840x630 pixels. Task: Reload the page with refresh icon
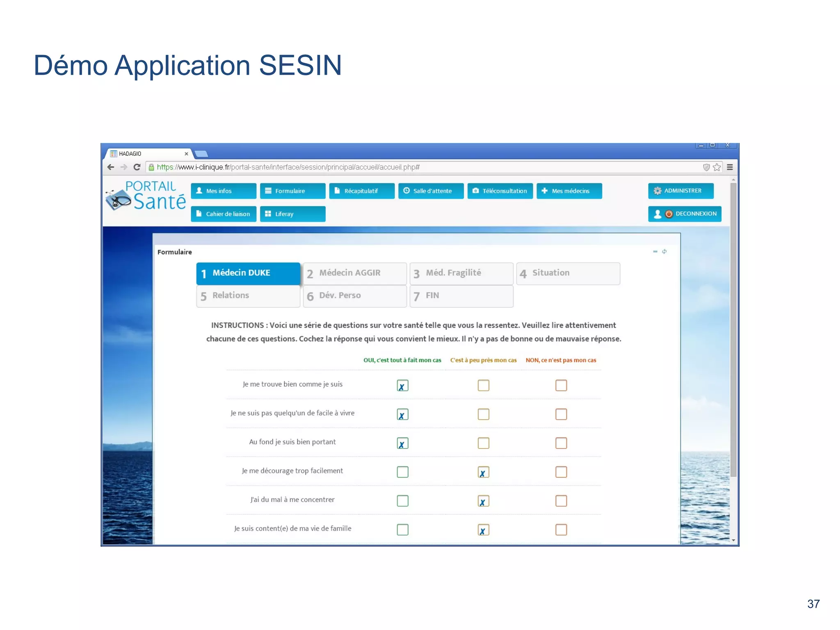point(137,167)
